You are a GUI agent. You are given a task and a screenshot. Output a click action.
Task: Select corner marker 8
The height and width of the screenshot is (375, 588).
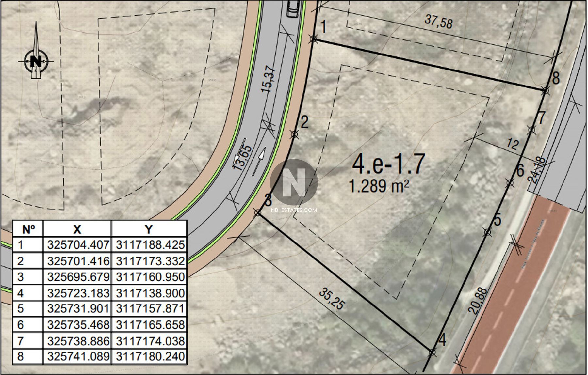coord(545,90)
